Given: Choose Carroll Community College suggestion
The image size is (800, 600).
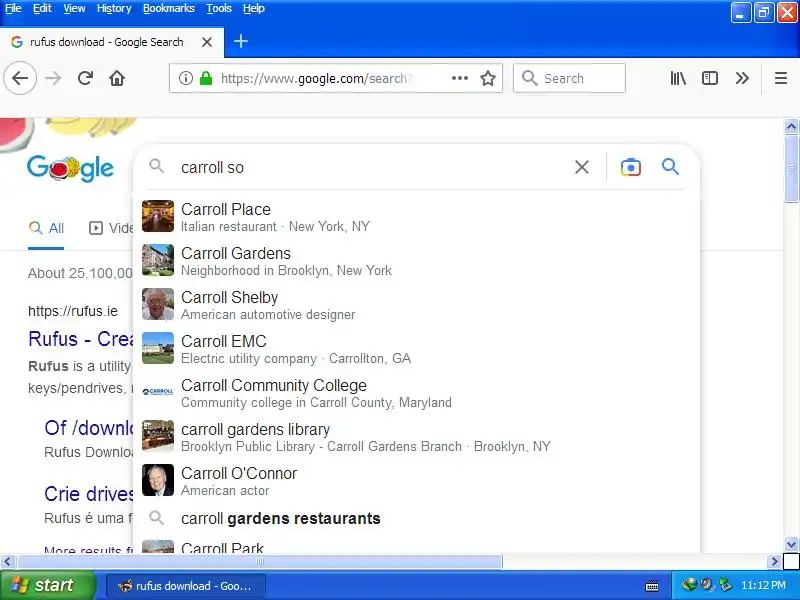Looking at the screenshot, I should pos(416,392).
